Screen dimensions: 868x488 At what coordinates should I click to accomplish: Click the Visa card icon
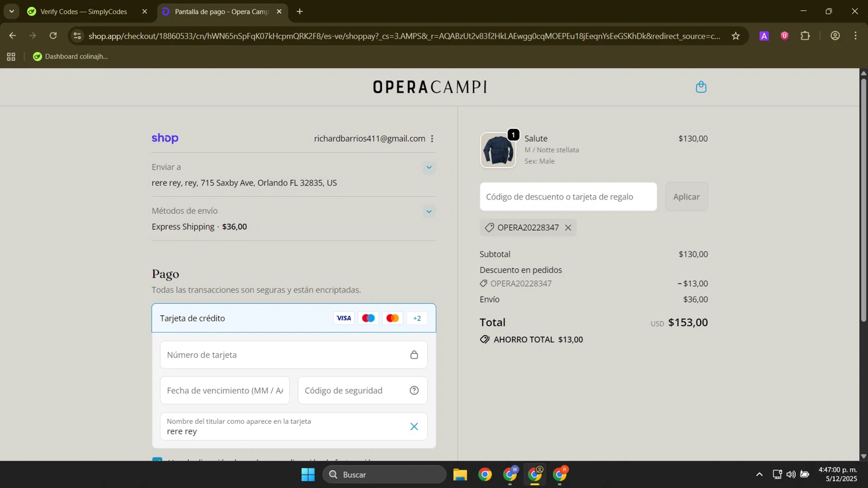344,318
